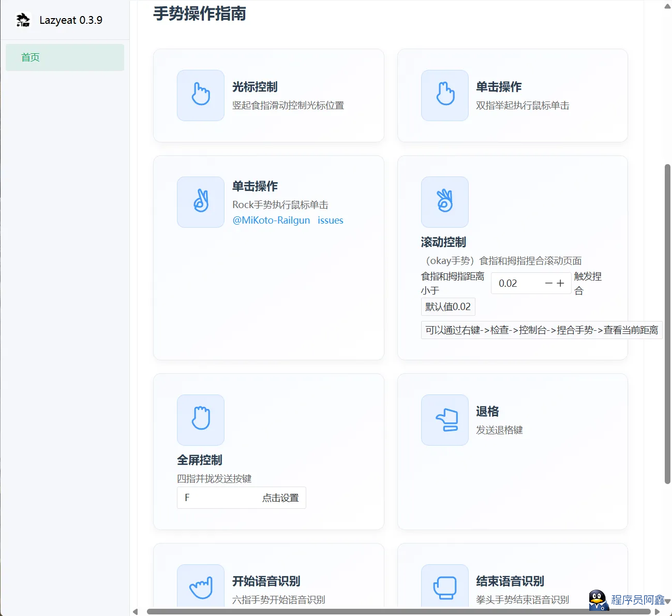Click the vertical scrollbar thumb
The width and height of the screenshot is (672, 616).
[x=667, y=324]
